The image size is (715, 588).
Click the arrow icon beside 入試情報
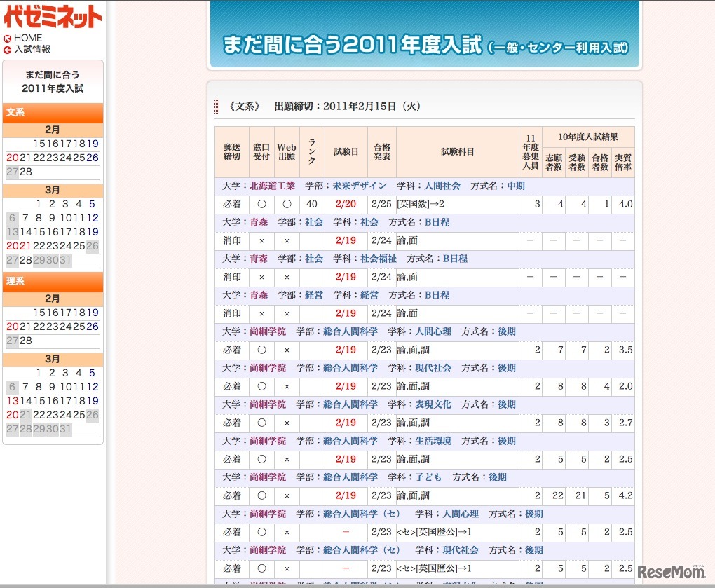[7, 50]
